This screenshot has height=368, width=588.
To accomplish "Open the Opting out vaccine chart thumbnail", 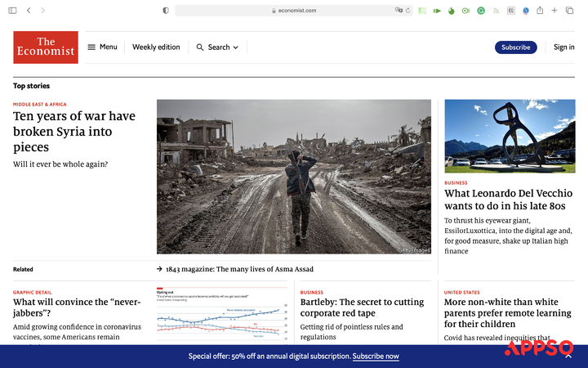I will tap(222, 314).
